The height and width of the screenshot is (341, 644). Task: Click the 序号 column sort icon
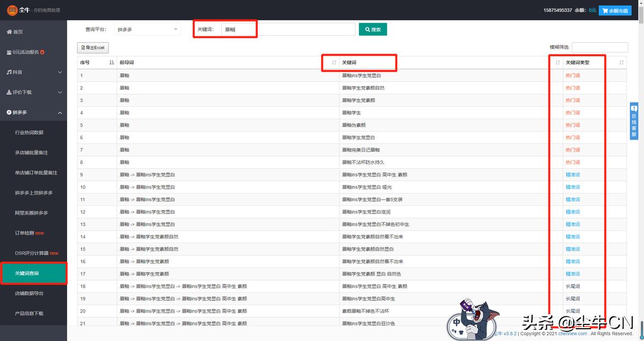pos(112,63)
